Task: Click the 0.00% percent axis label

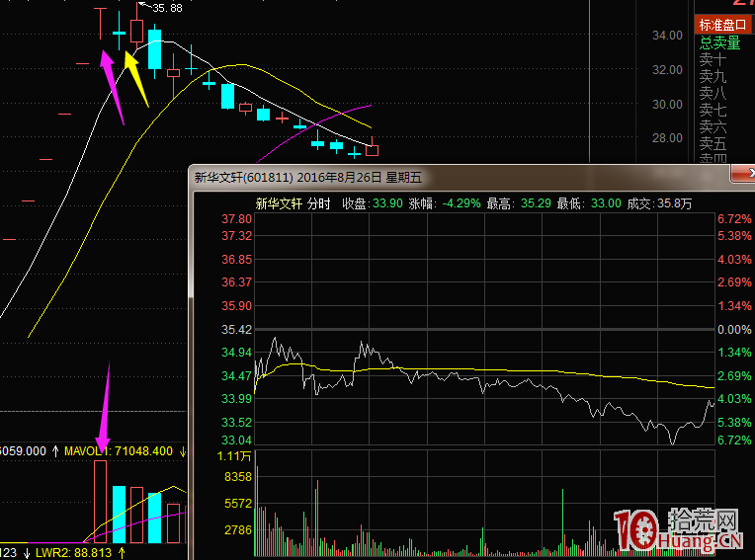Action: click(x=734, y=330)
